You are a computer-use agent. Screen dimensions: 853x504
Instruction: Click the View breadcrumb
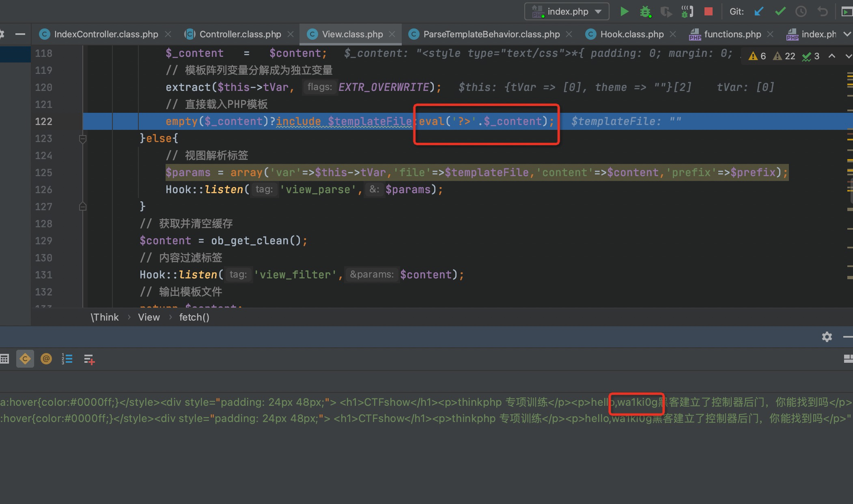click(x=149, y=317)
